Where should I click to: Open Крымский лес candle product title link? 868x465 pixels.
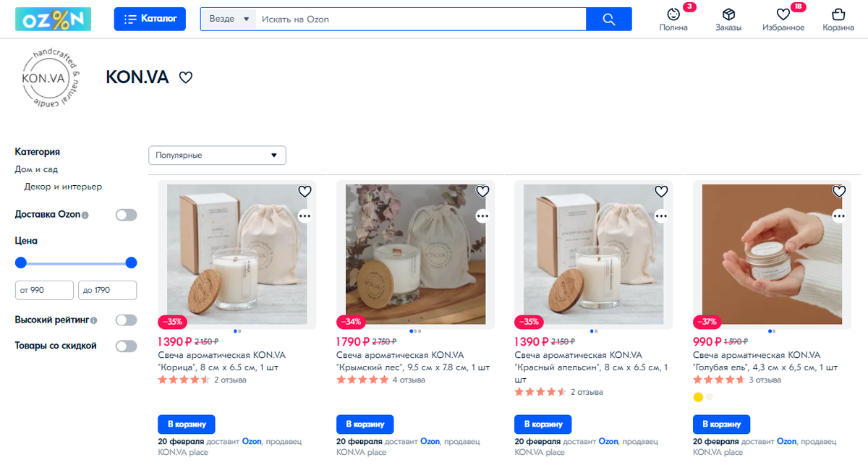click(x=413, y=361)
